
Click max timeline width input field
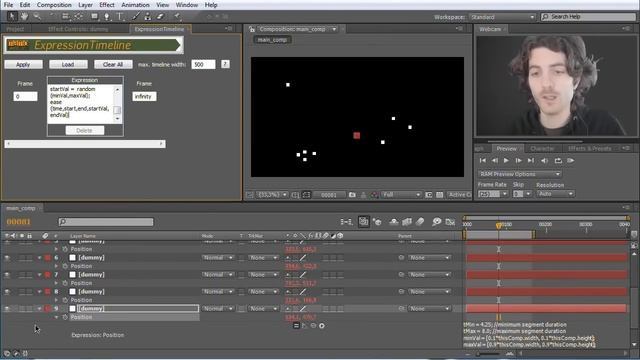(x=203, y=64)
